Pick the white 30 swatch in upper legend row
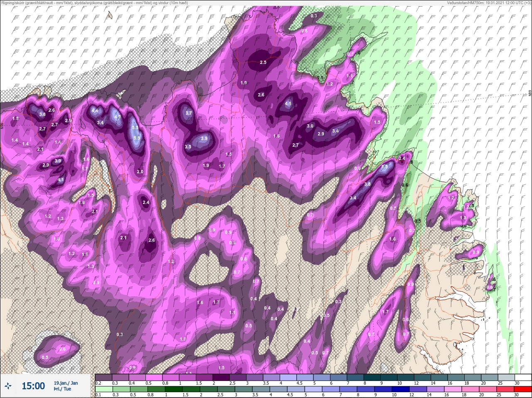Screen dimensions: 532x398 (522, 377)
